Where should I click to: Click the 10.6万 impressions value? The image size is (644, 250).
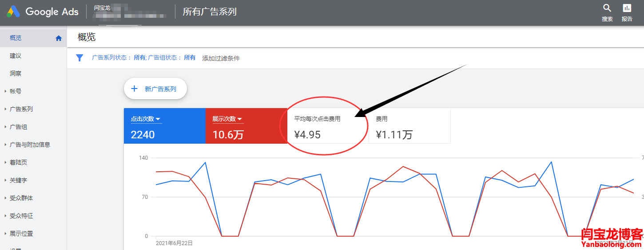(228, 134)
